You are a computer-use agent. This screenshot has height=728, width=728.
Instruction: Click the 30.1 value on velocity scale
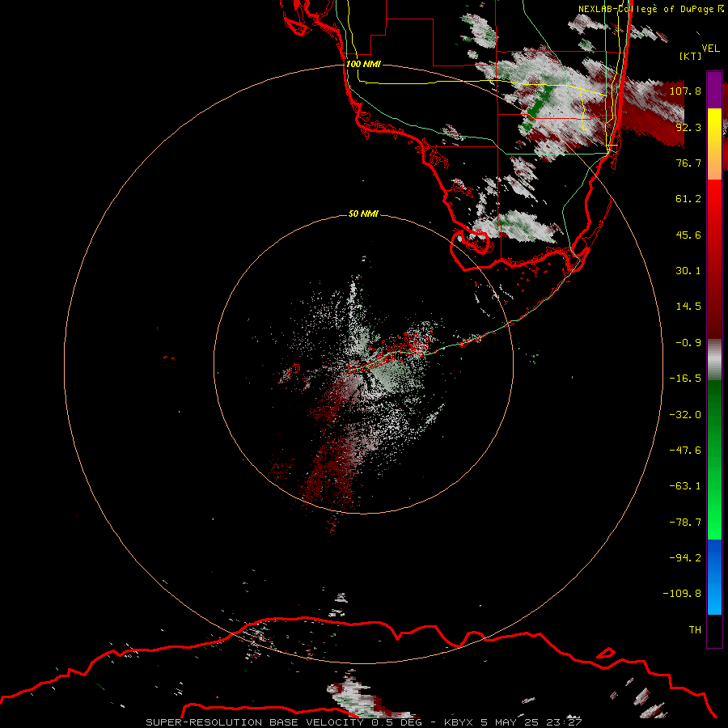point(688,271)
